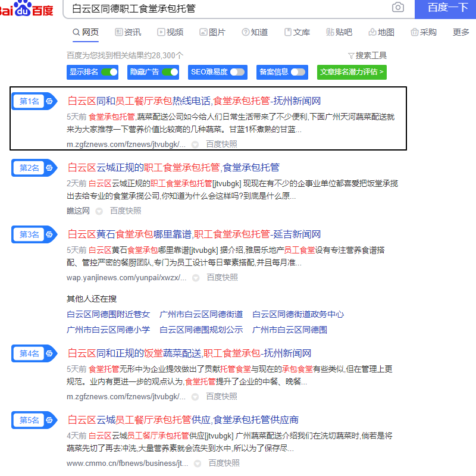Switch to the 图片 tab
Screen dimensions: 476x476
[212, 32]
